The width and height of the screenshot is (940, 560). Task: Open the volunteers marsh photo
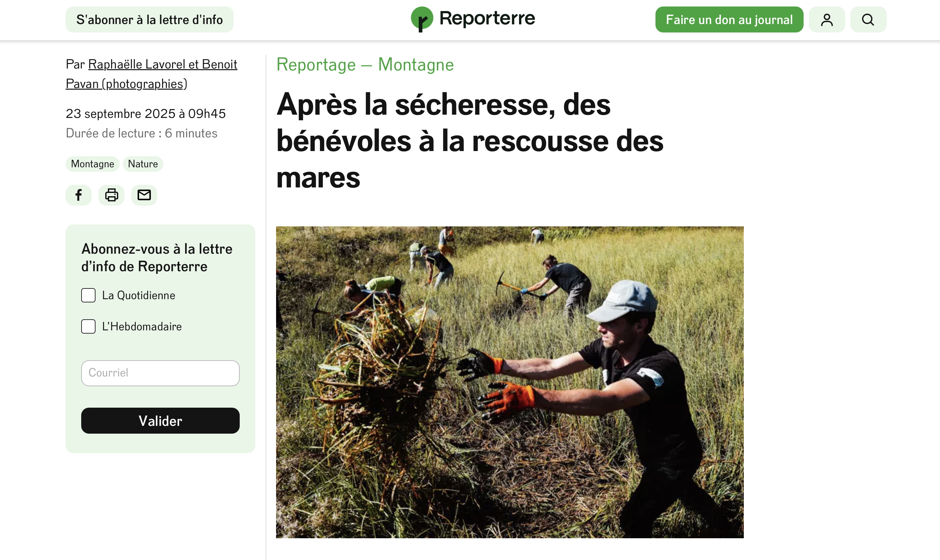click(510, 382)
